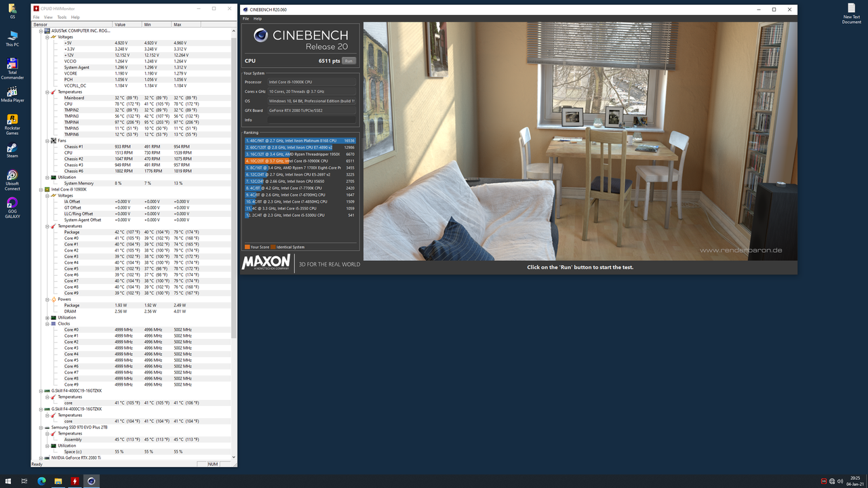Expand the collapsed Utilization group above Clocks
868x488 pixels.
47,317
